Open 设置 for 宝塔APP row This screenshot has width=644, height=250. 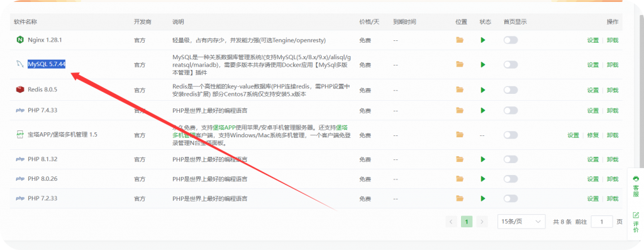point(573,135)
